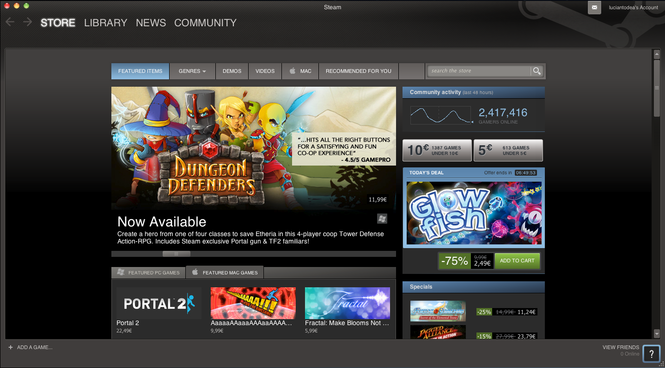
Task: Switch to LIBRARY
Action: 106,23
